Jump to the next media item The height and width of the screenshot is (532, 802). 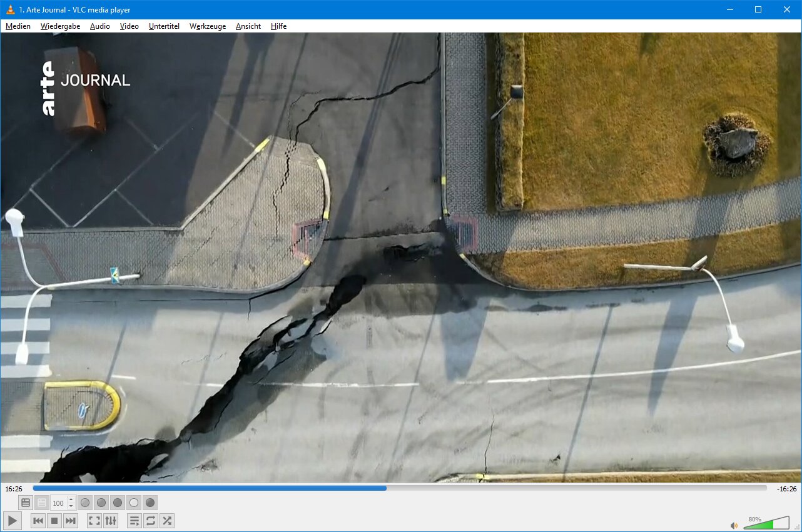point(71,521)
